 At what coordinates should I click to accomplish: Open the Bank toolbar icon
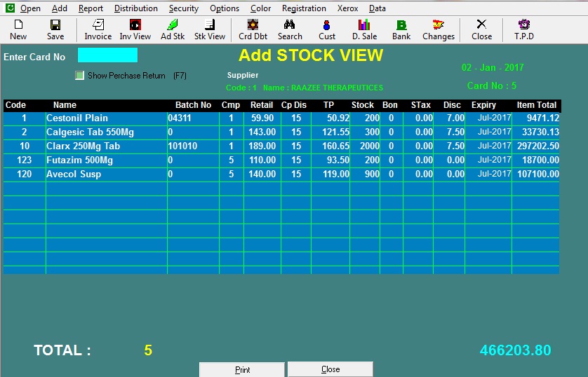tap(401, 25)
